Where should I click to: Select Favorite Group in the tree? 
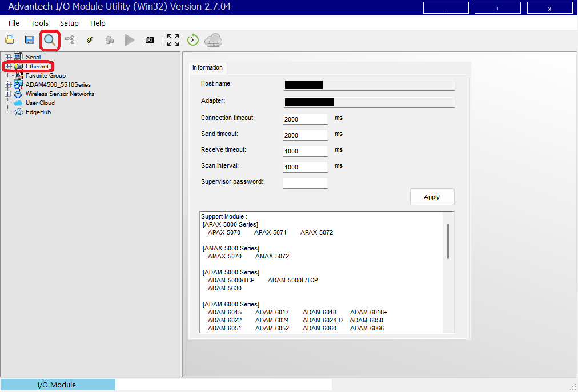tap(45, 75)
